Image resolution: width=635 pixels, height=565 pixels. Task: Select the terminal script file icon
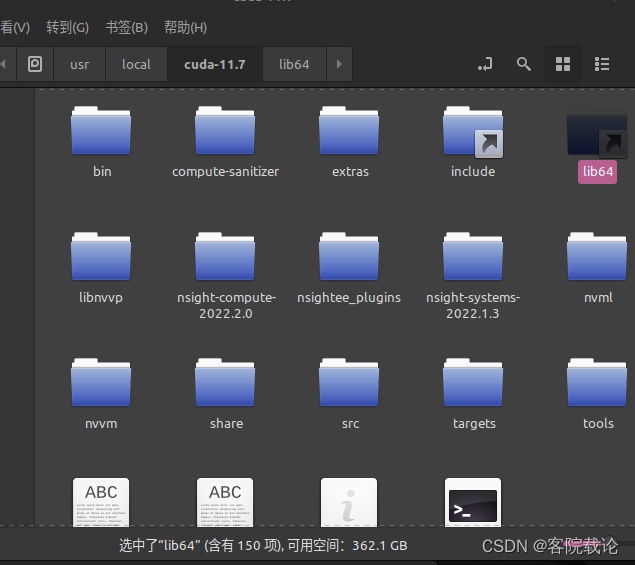point(473,502)
